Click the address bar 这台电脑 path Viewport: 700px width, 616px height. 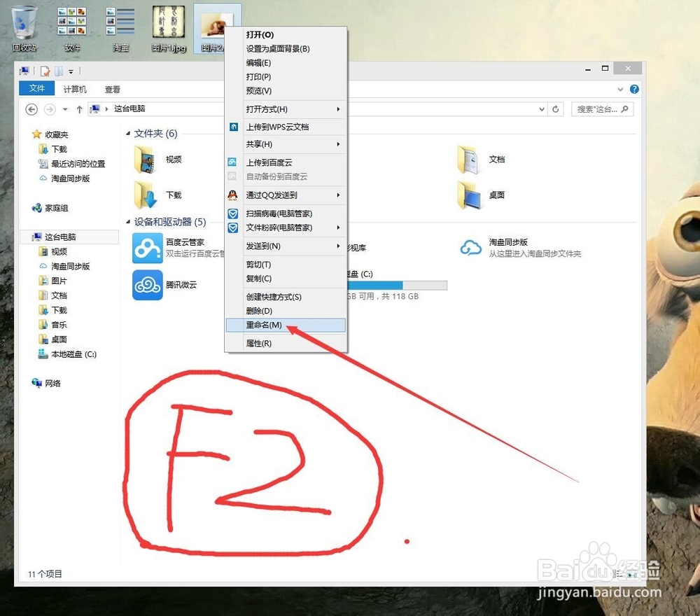click(x=129, y=108)
